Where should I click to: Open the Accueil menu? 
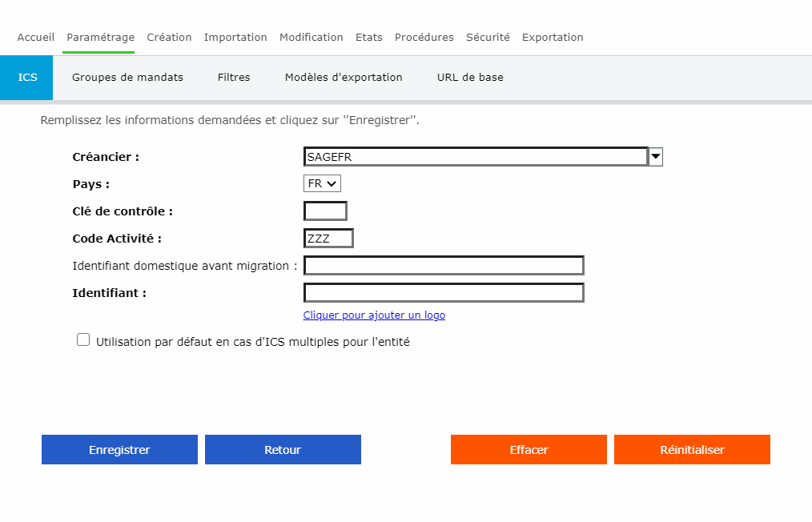tap(36, 38)
